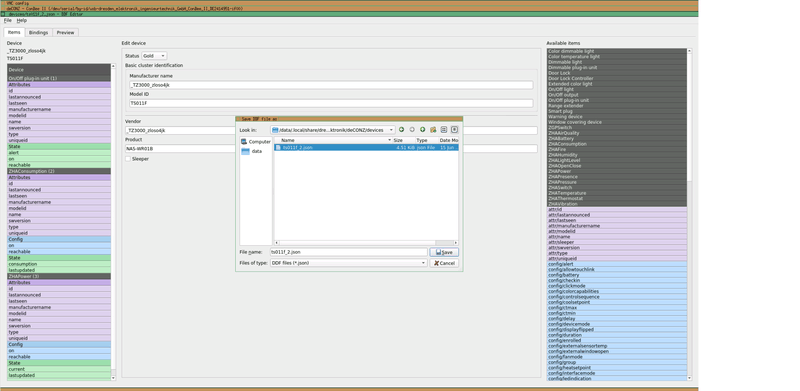Select Window covering device item
800x391 pixels.
tap(617, 122)
